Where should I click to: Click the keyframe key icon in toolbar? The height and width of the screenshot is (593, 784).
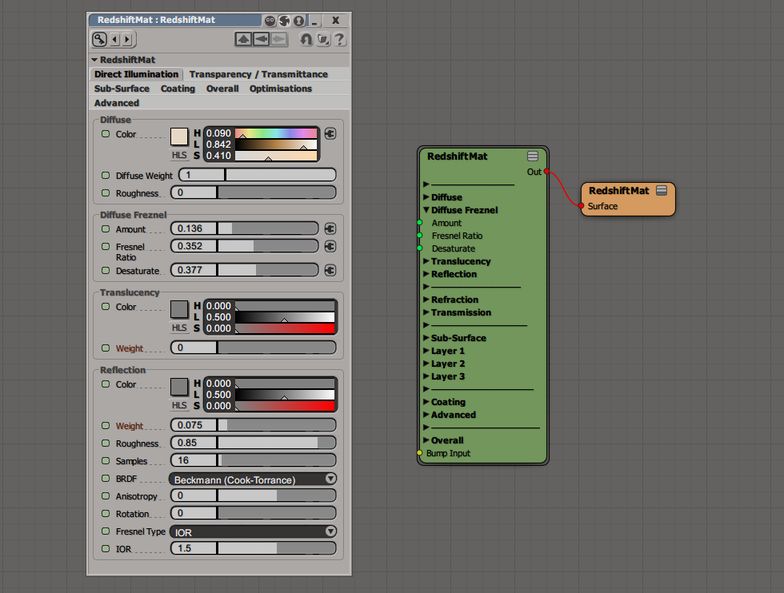100,39
